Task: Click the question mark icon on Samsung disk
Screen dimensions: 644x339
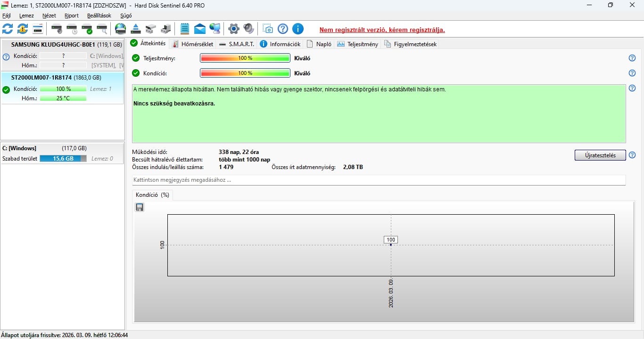Action: tap(6, 57)
